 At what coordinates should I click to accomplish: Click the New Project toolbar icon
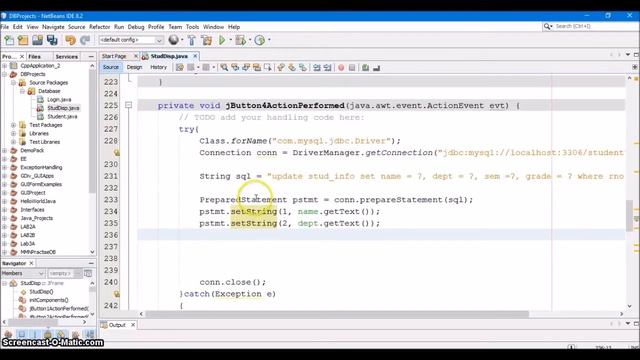tap(23, 40)
